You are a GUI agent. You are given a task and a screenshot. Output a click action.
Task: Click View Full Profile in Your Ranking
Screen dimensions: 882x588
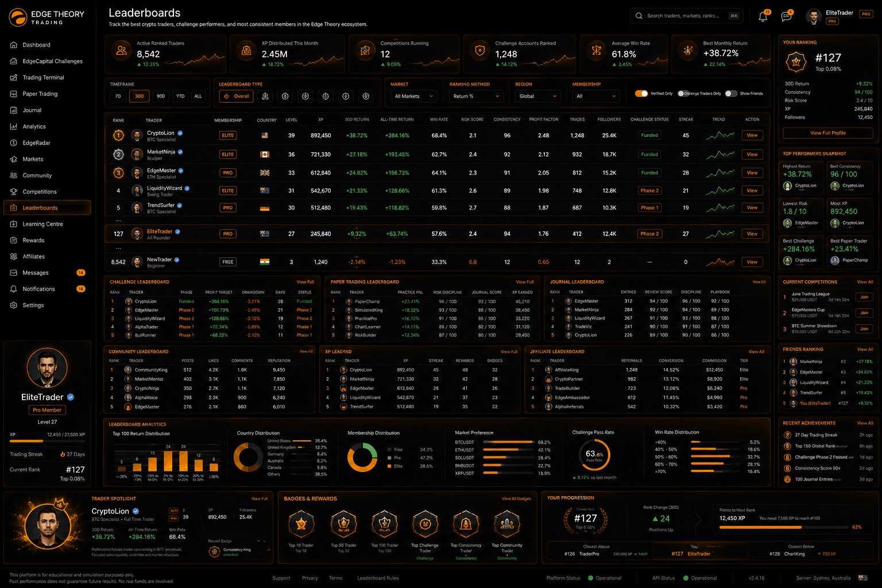tap(828, 133)
